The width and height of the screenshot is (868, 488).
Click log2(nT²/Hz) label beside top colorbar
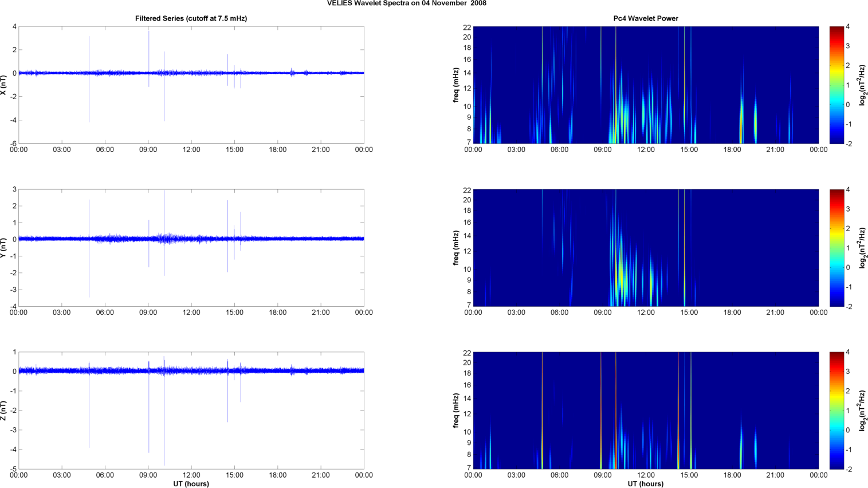(x=863, y=85)
